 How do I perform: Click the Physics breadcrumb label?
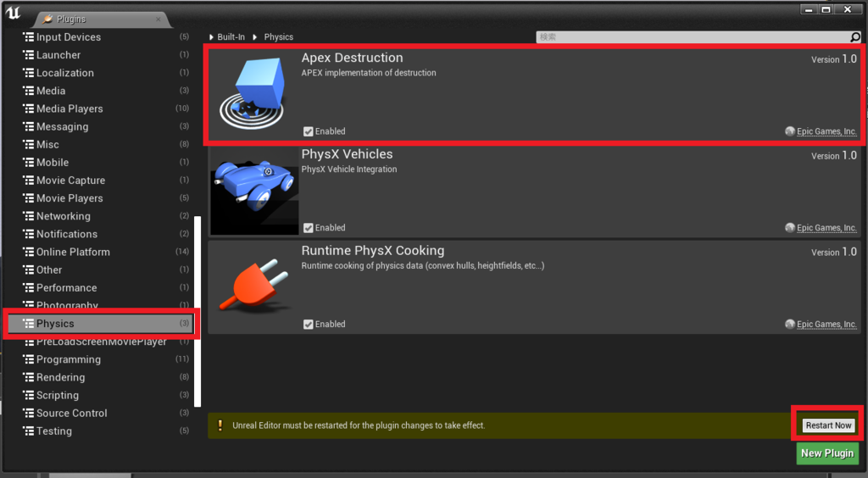coord(278,37)
